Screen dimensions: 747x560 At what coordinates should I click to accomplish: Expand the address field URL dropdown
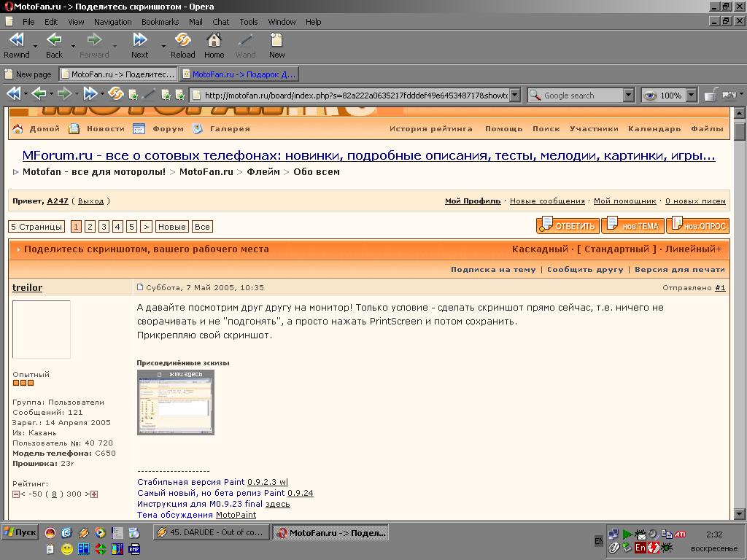click(x=515, y=95)
